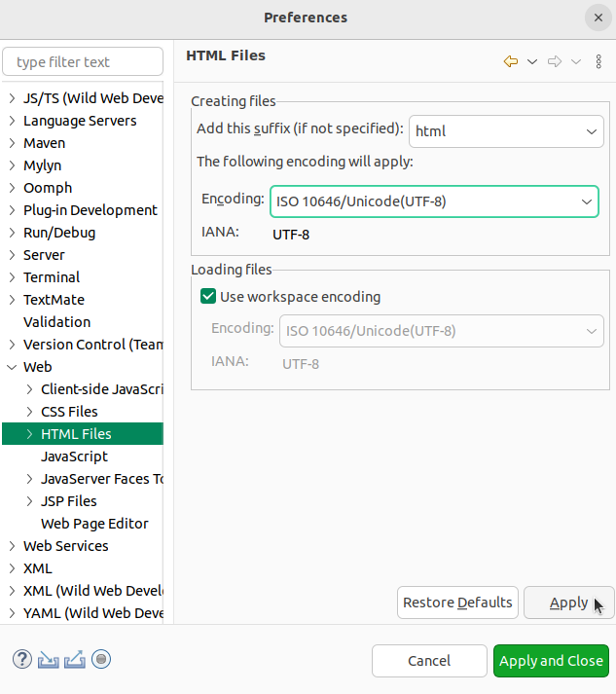
Task: Click the Oomph preference recorder icon
Action: pos(101,659)
